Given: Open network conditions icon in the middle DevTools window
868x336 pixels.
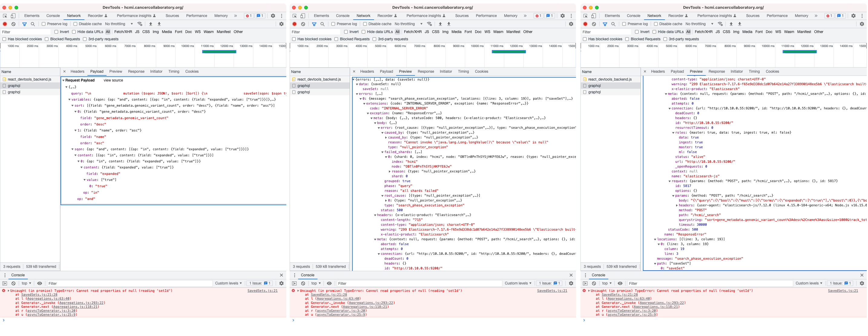Looking at the screenshot, I should click(x=429, y=24).
